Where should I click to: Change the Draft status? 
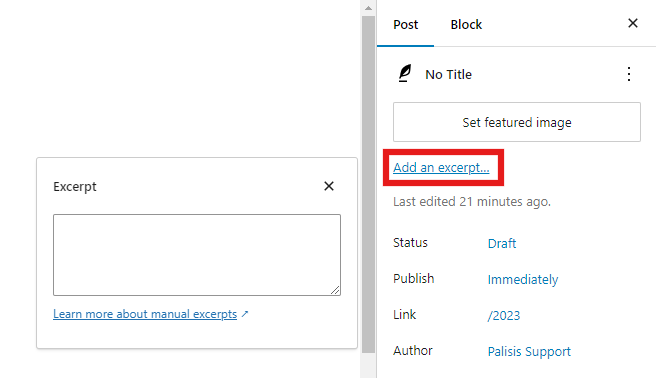[x=502, y=243]
